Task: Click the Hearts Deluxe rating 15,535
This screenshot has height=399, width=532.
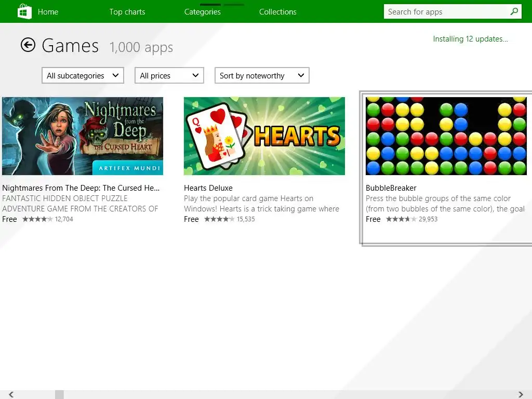Action: 230,219
